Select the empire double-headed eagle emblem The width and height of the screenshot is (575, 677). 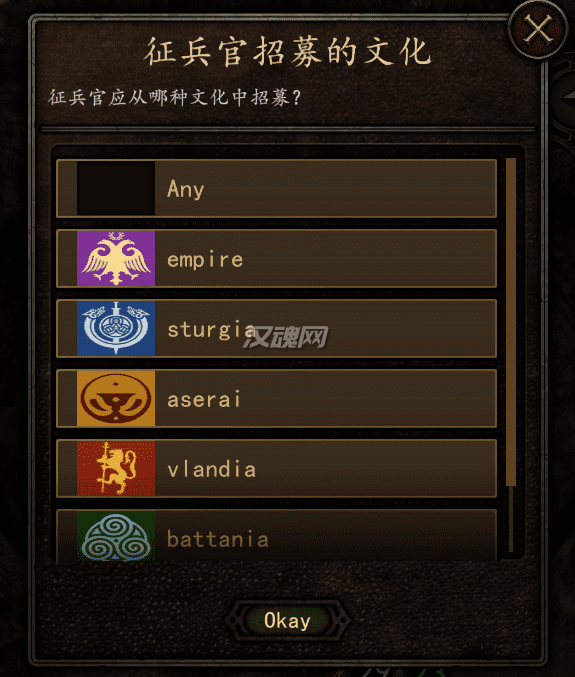tap(116, 258)
